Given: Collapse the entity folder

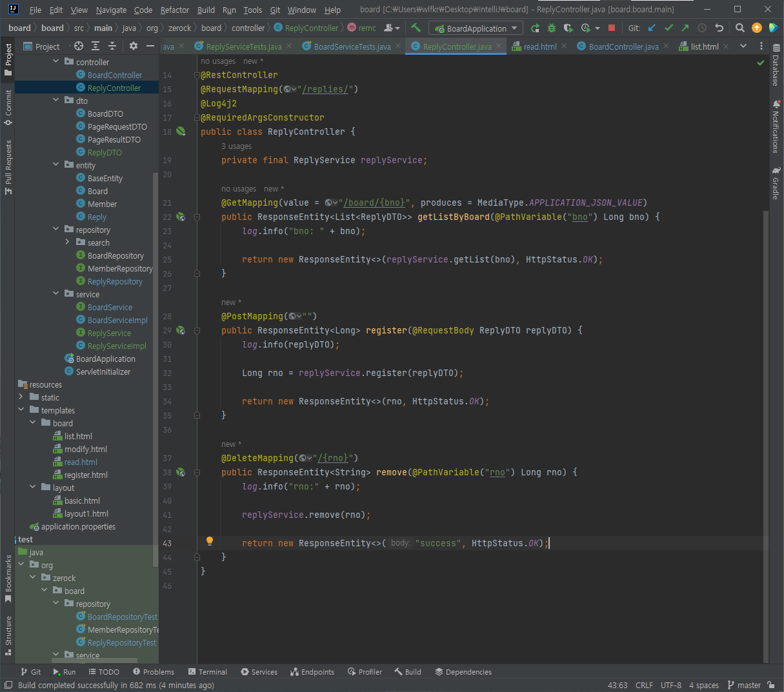Looking at the screenshot, I should pos(56,164).
